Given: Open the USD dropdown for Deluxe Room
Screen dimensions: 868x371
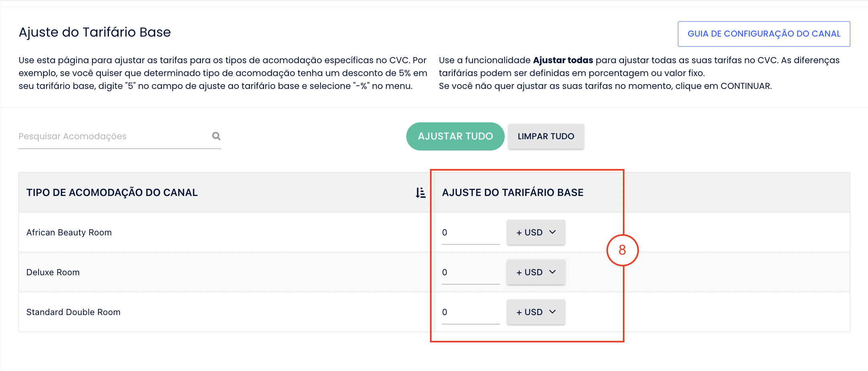Looking at the screenshot, I should coord(536,272).
